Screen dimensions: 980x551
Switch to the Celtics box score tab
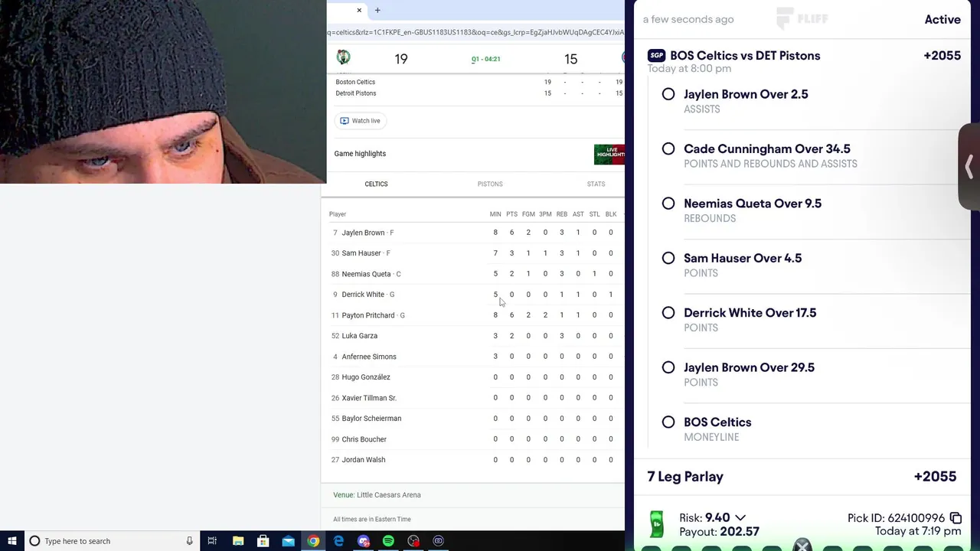376,184
